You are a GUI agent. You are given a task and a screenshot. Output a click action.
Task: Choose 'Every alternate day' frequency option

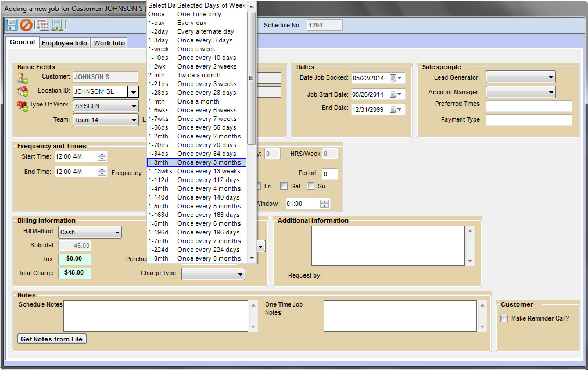[x=197, y=31]
